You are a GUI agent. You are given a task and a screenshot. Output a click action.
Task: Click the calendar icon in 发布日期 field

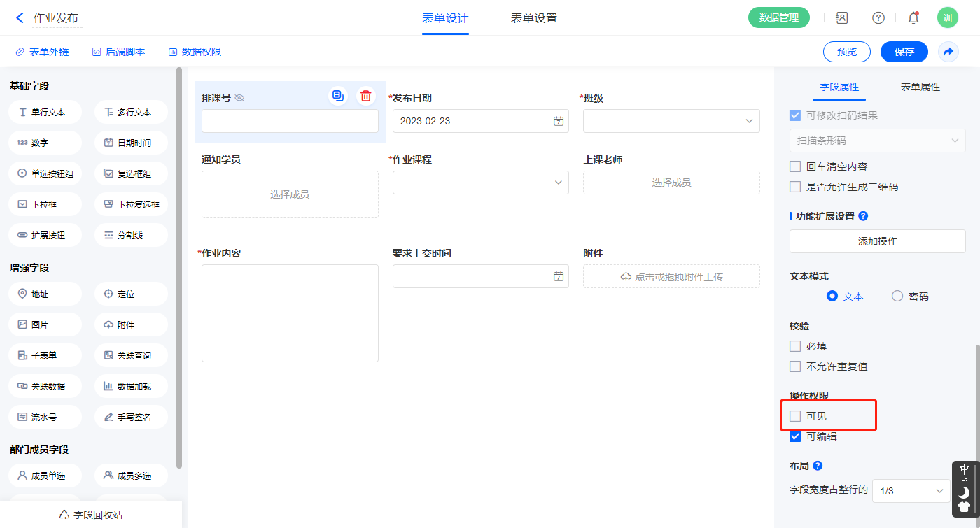tap(559, 121)
